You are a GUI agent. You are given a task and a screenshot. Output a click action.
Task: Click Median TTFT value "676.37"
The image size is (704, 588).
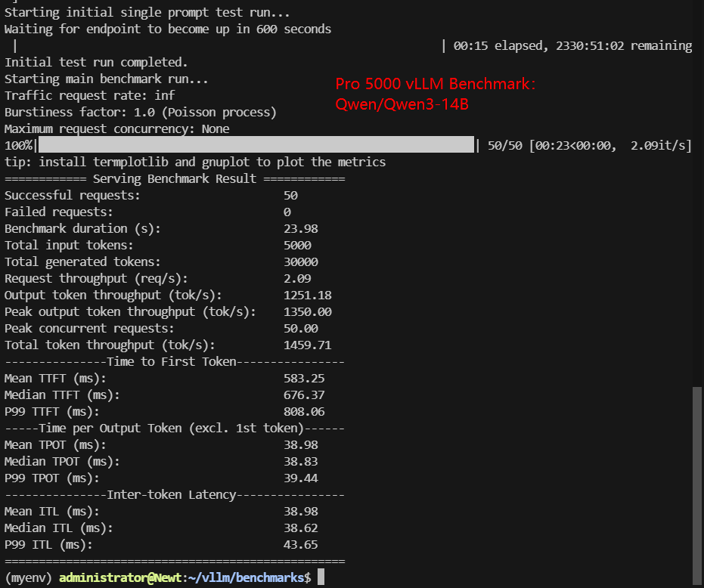click(304, 395)
